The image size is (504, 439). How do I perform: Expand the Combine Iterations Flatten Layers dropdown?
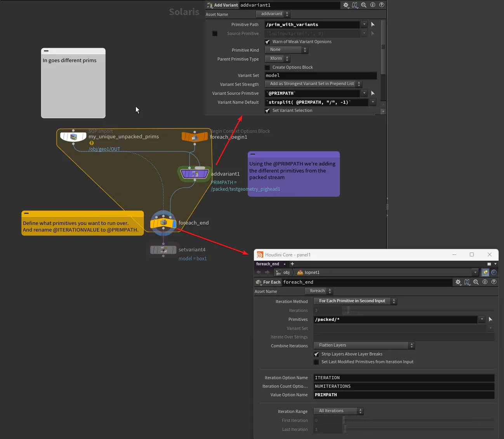point(364,345)
